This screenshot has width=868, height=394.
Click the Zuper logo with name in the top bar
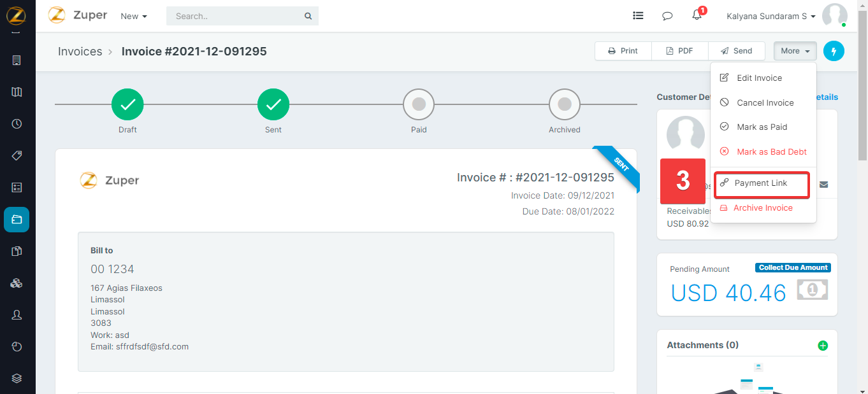78,15
